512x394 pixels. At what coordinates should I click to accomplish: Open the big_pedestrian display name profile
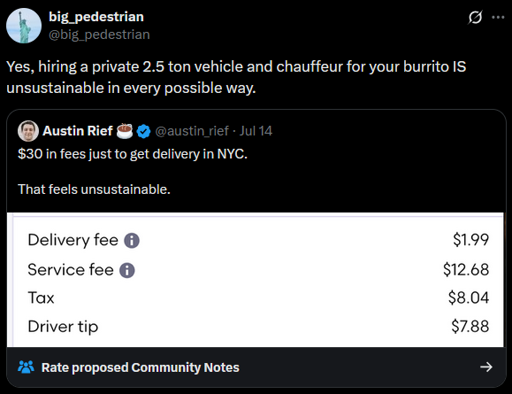(x=96, y=17)
